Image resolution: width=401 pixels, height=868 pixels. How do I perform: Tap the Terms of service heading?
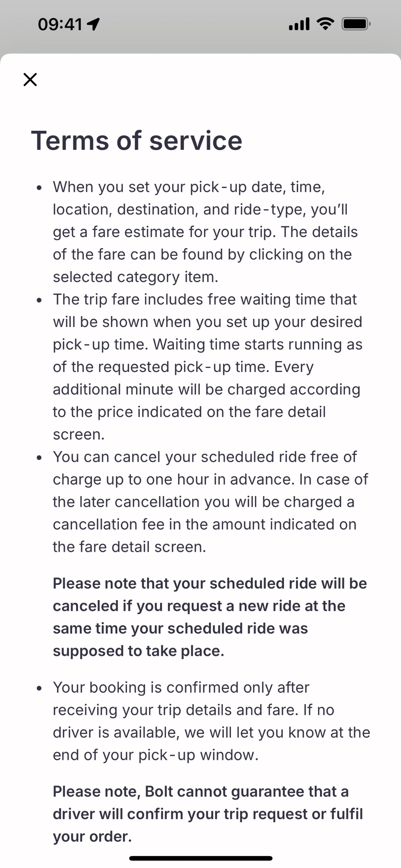tap(137, 141)
